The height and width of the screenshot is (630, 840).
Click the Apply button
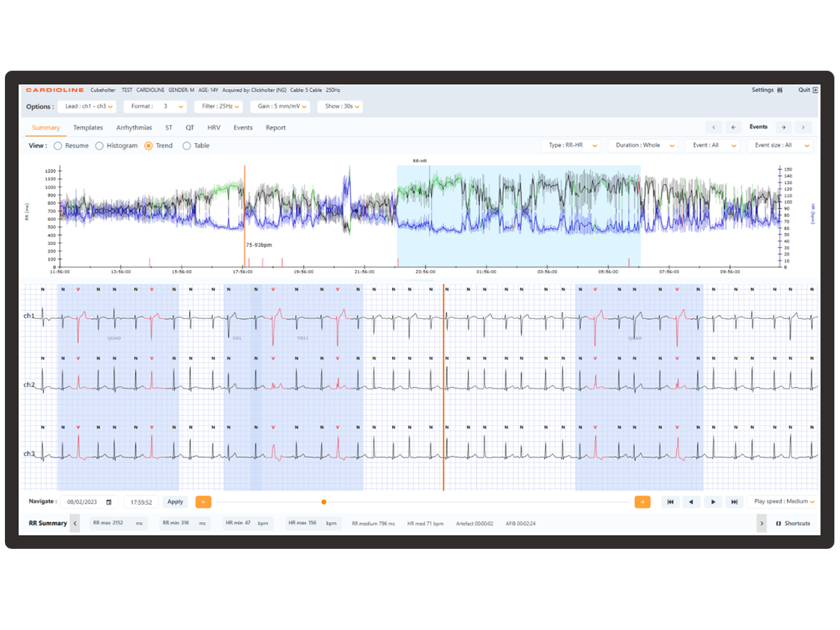[x=175, y=502]
